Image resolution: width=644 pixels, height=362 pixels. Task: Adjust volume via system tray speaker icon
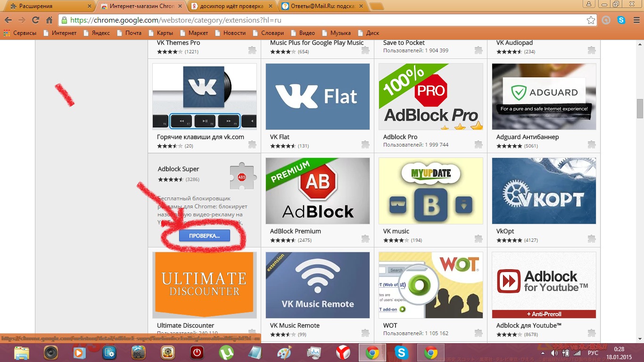(x=554, y=353)
